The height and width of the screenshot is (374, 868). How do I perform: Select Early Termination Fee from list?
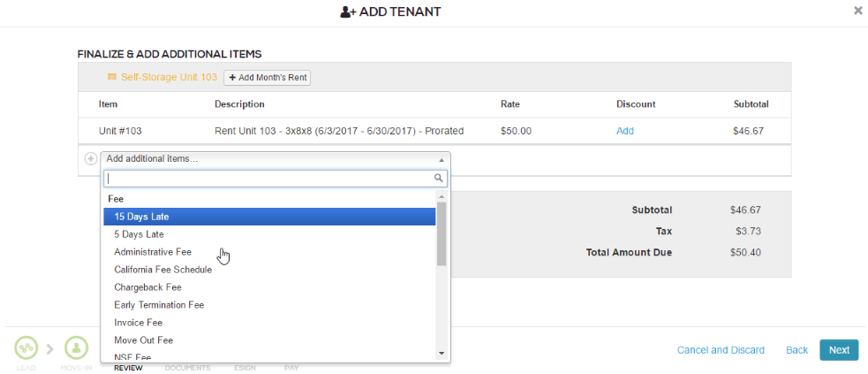pyautogui.click(x=159, y=305)
